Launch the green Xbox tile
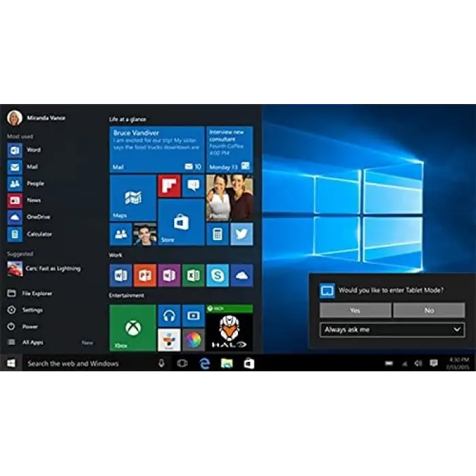Viewport: 476px width, 476px height. pos(133,328)
